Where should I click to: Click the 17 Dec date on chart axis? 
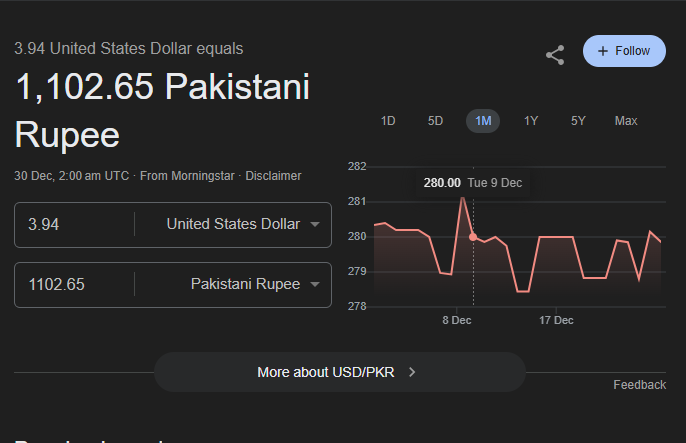point(556,321)
